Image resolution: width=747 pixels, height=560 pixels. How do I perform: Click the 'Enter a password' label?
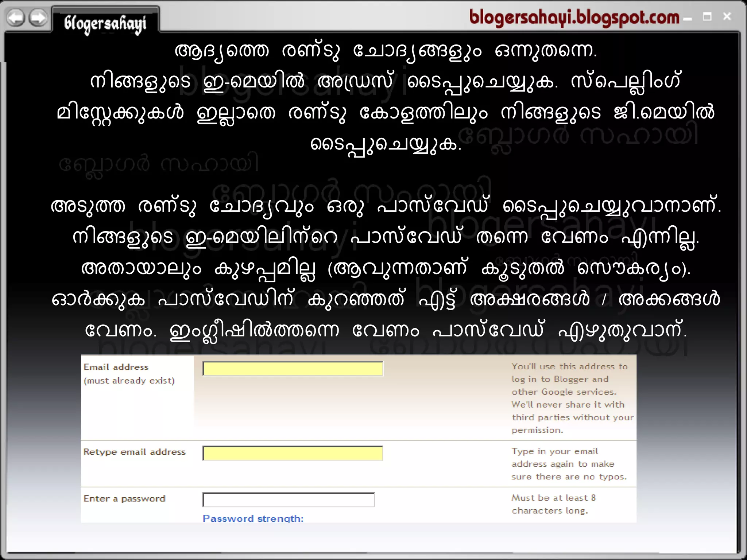(124, 498)
